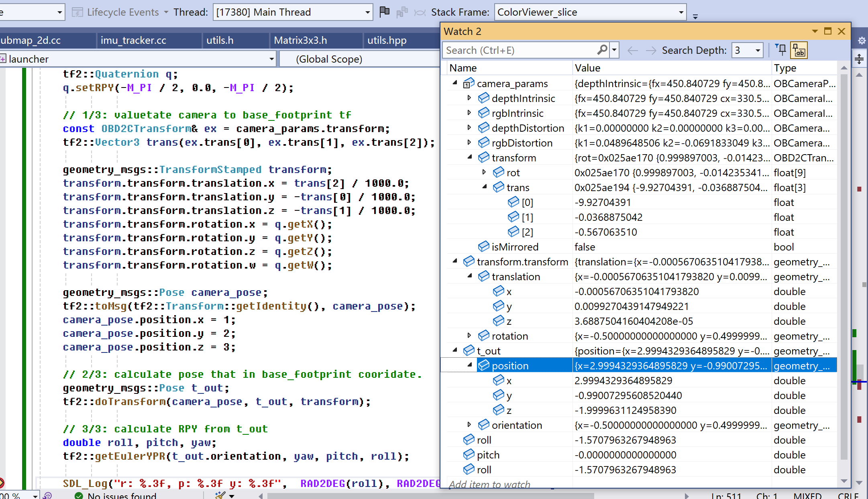Maximize the Watch 2 panel
This screenshot has width=868, height=499.
828,31
